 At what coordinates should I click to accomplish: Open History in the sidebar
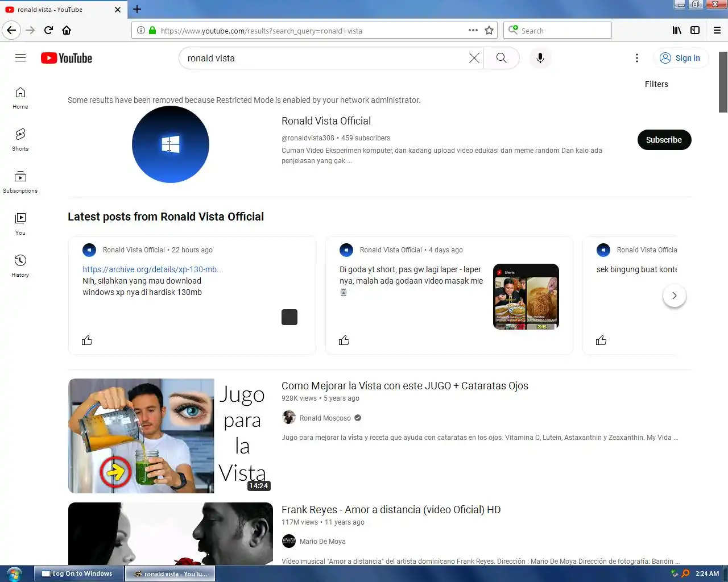20,266
